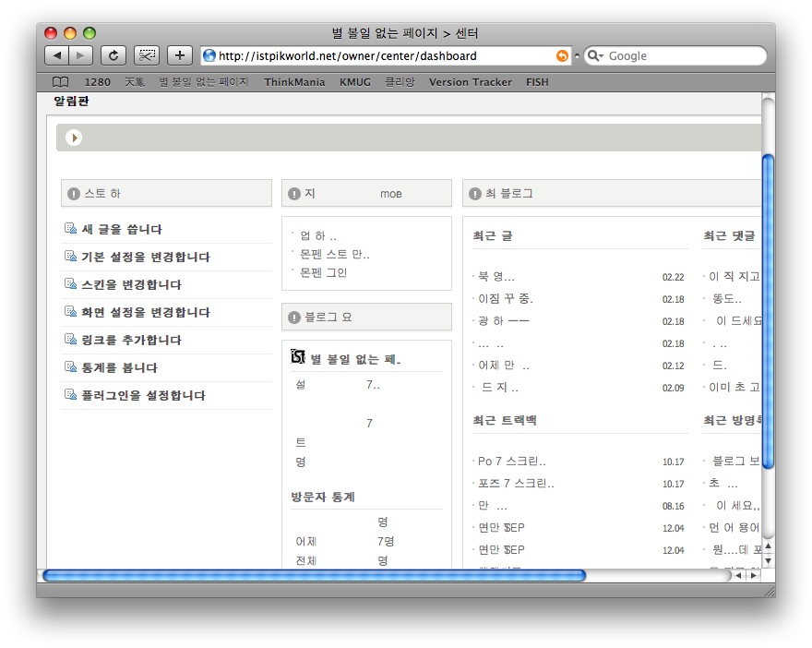This screenshot has height=648, width=812.
Task: Open the 통계를 봅니다 statistics link
Action: coord(119,367)
